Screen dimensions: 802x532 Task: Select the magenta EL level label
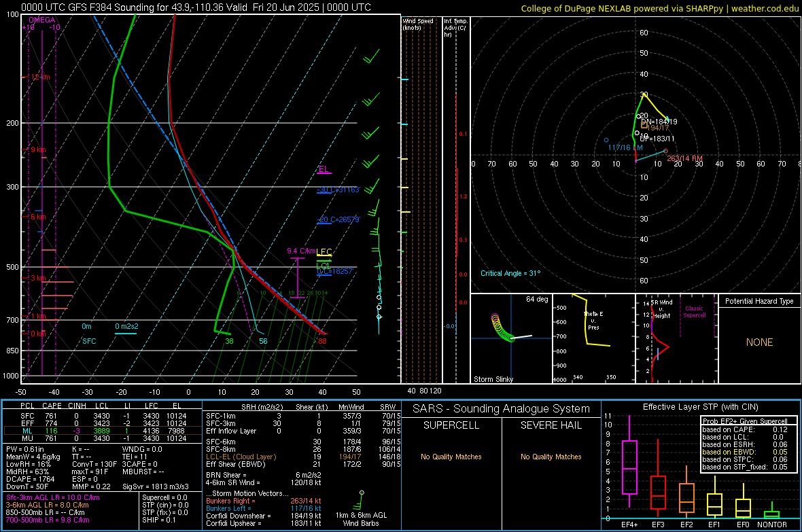(x=324, y=169)
